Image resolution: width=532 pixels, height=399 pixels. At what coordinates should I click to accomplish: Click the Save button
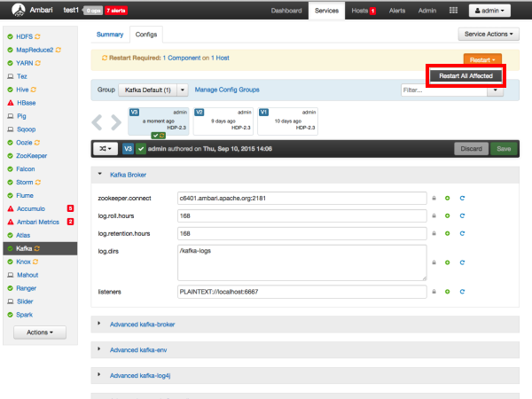pyautogui.click(x=504, y=149)
